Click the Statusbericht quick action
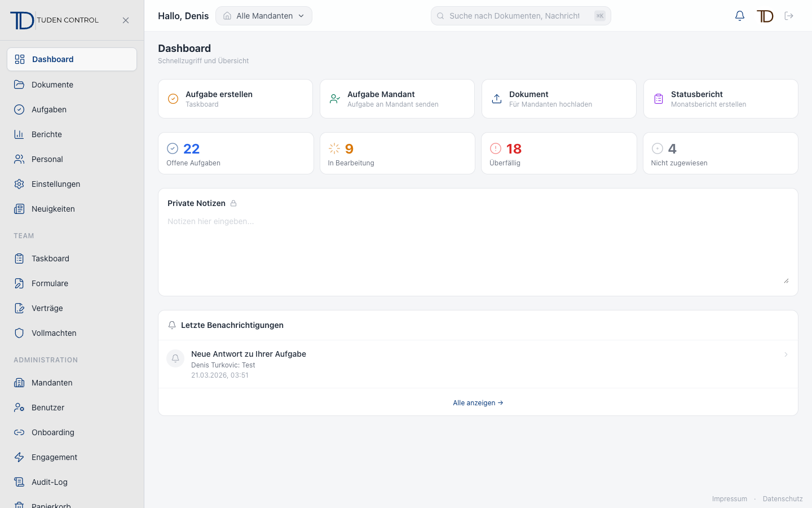This screenshot has height=508, width=812. pyautogui.click(x=721, y=99)
